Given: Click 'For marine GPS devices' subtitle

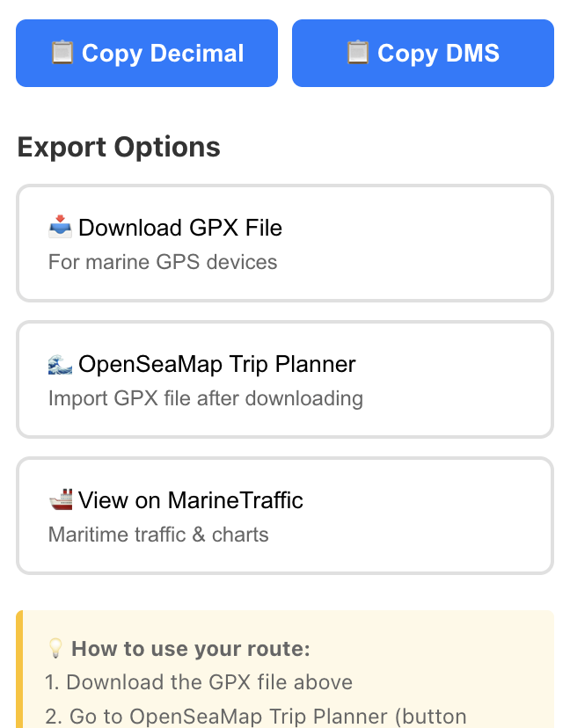Looking at the screenshot, I should 163,262.
